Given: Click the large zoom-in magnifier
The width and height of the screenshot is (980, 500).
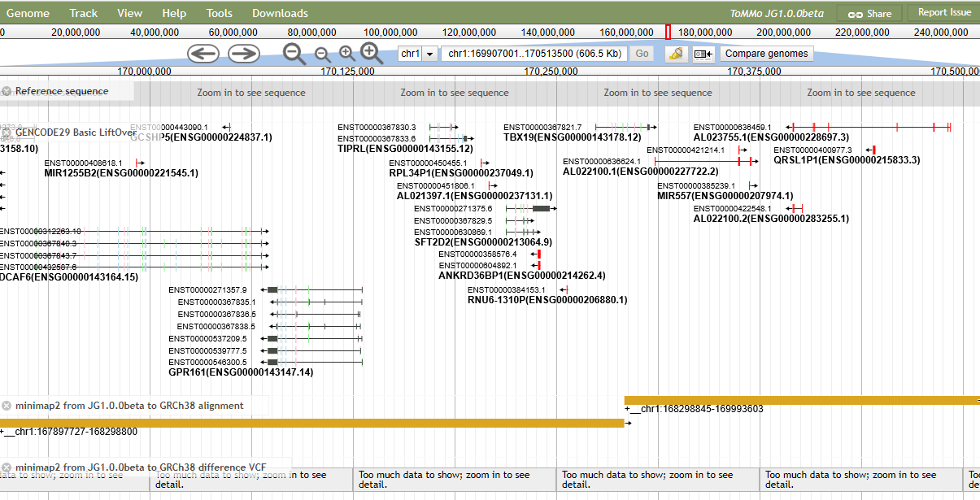Looking at the screenshot, I should (372, 54).
